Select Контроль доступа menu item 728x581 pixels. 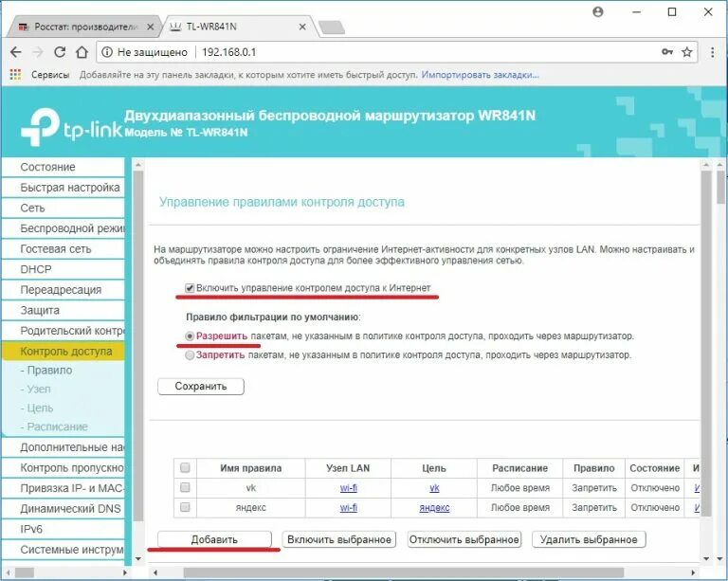point(64,352)
